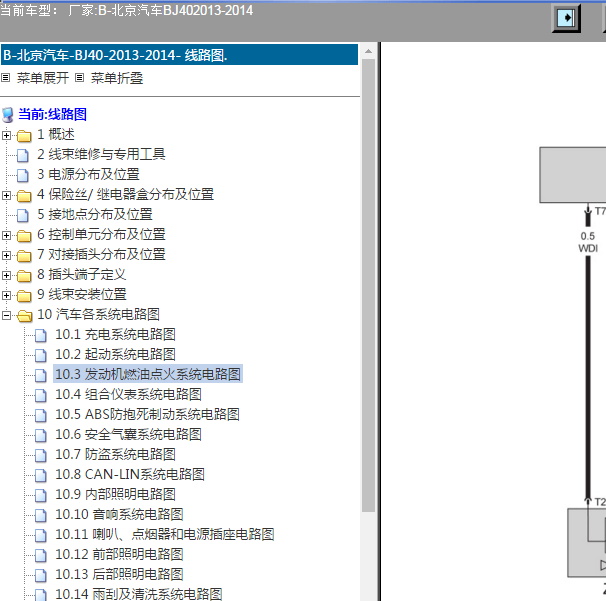606x601 pixels.
Task: Expand the 4 保险丝/继电器盒分布及位置 node
Action: (x=6, y=196)
